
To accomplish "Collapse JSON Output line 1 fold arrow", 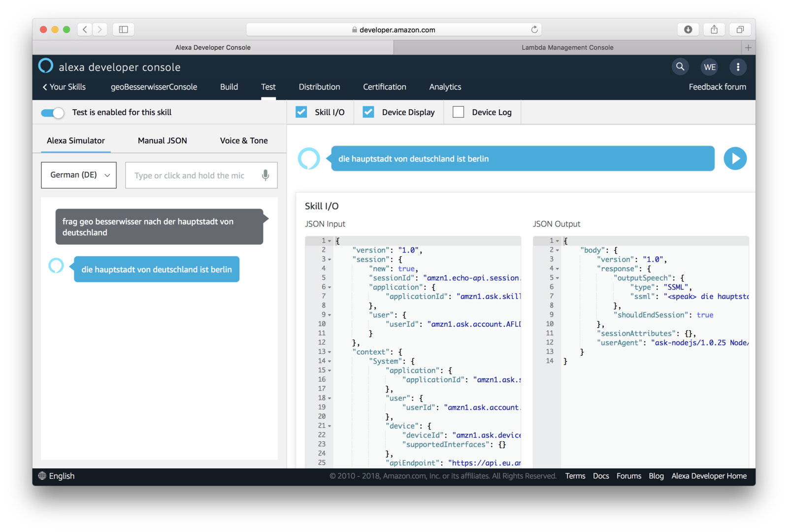I will pos(558,241).
